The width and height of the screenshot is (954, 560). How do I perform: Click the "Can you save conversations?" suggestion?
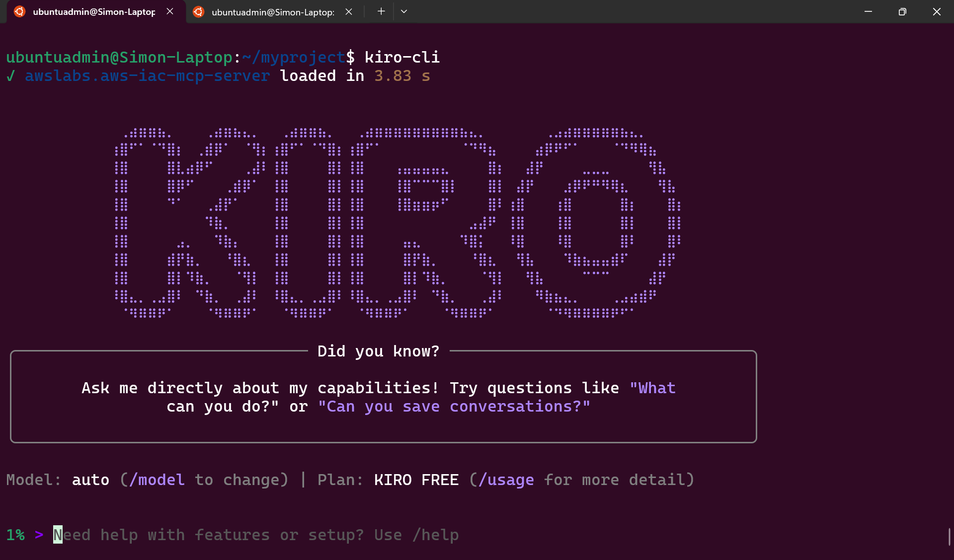454,407
